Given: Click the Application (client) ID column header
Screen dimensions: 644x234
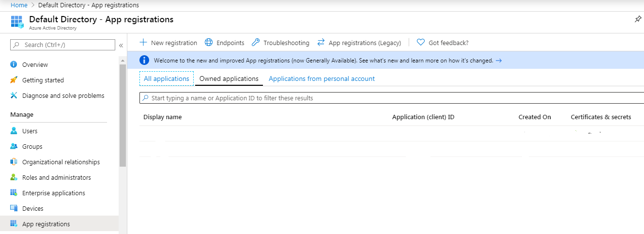Looking at the screenshot, I should [x=423, y=117].
